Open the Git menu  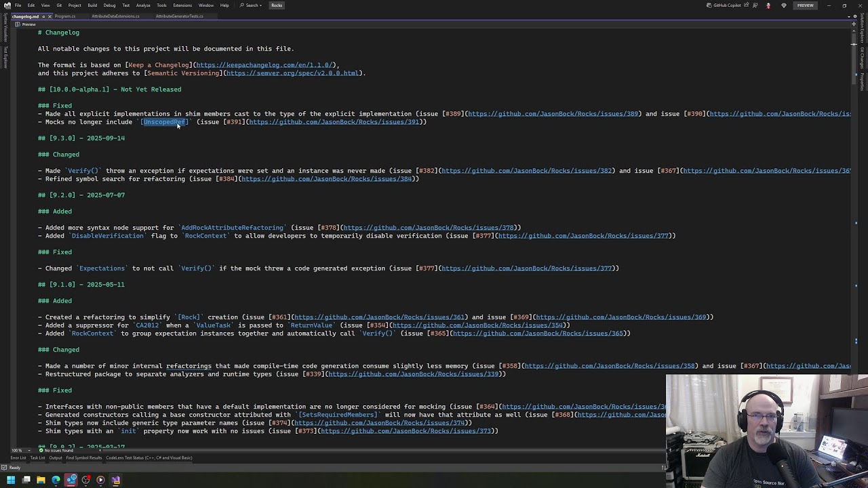coord(59,5)
